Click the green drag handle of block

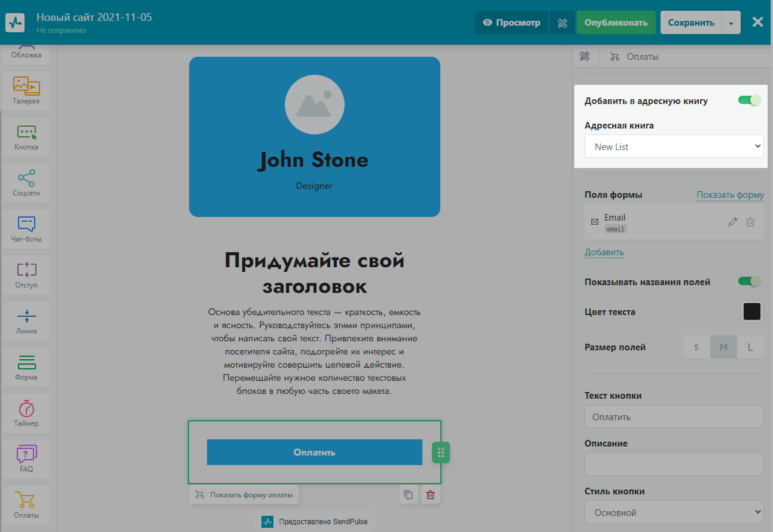(x=441, y=452)
